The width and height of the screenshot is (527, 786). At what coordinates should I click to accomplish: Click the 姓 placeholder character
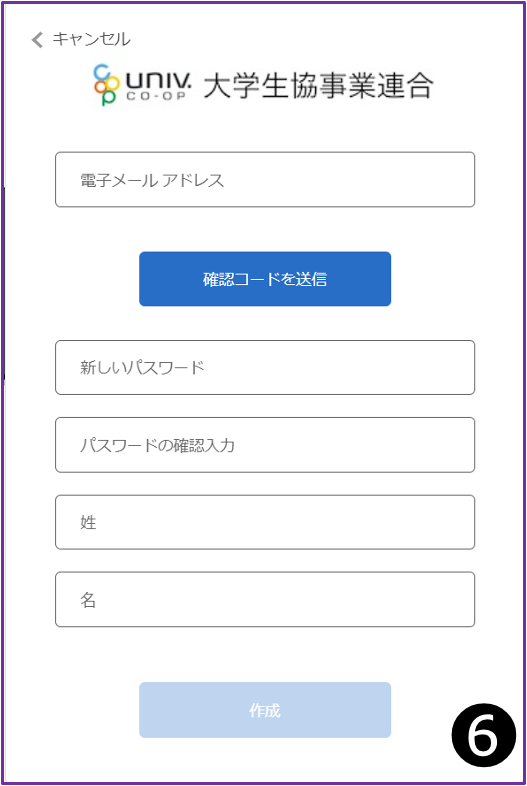[88, 522]
